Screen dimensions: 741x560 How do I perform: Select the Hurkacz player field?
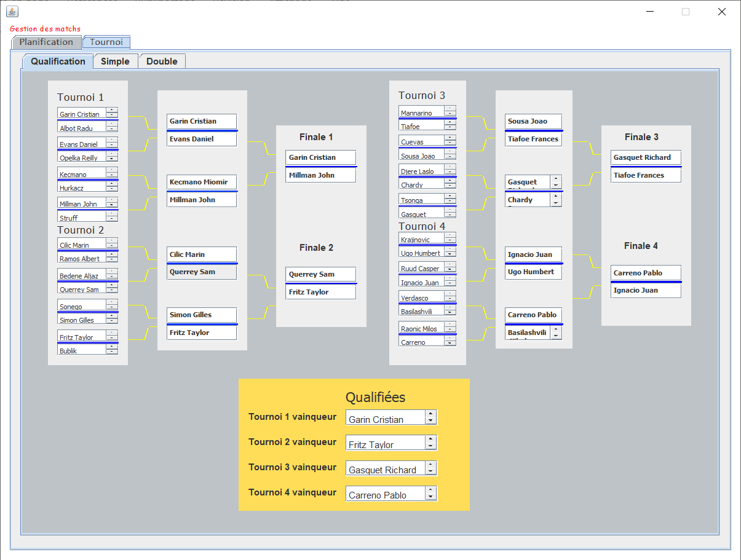tap(82, 187)
